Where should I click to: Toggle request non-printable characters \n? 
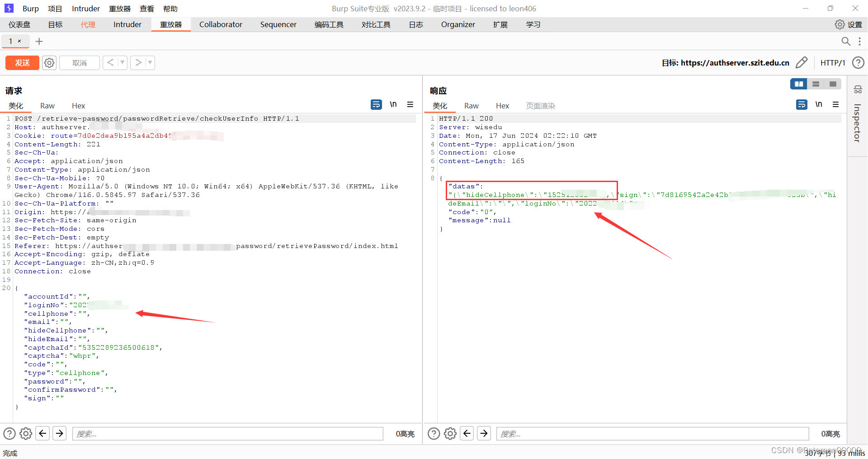(x=393, y=104)
